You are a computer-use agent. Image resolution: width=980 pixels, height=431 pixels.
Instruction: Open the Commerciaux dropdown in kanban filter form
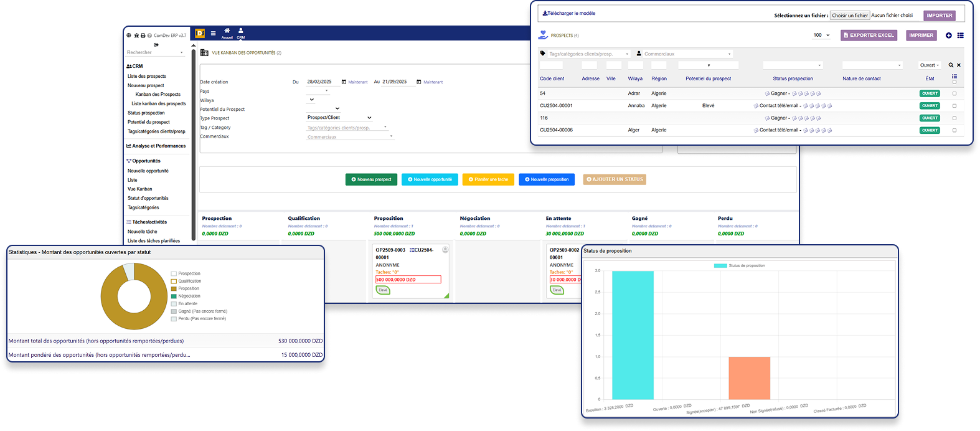coord(350,136)
